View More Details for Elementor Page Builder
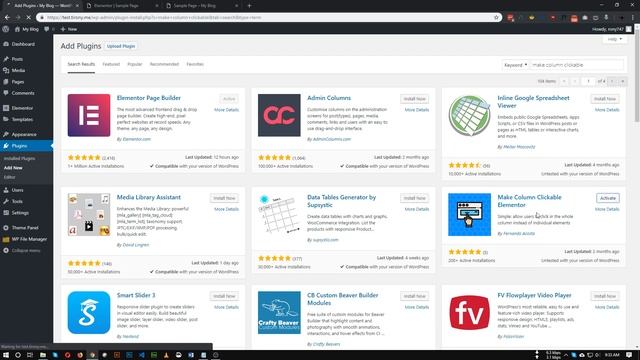 pos(227,110)
